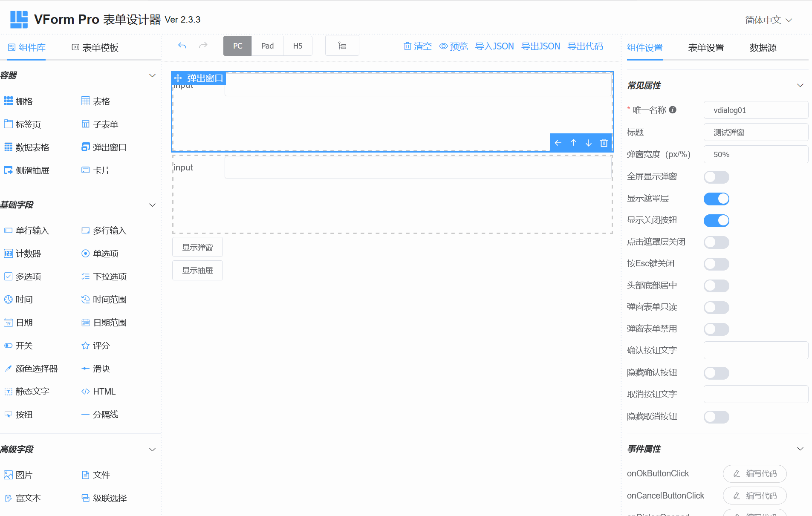Select the 评分 rating component

pos(101,345)
